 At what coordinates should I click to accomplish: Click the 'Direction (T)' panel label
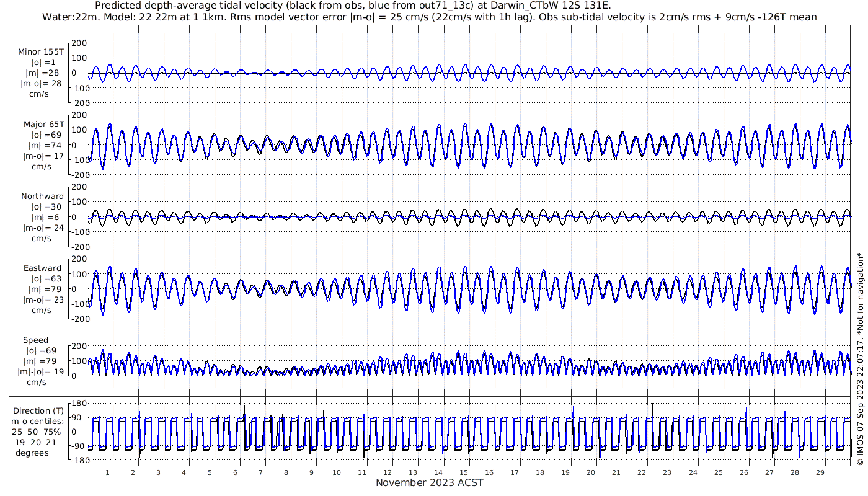[x=38, y=411]
